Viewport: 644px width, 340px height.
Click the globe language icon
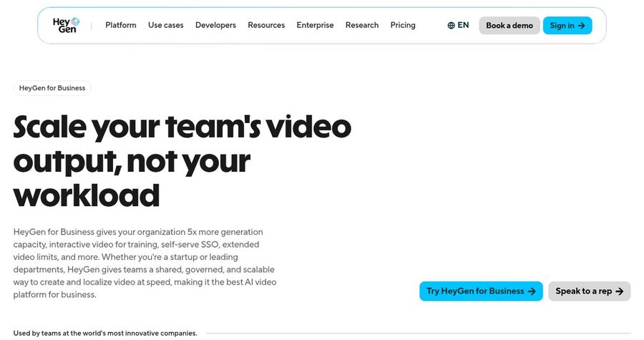451,26
